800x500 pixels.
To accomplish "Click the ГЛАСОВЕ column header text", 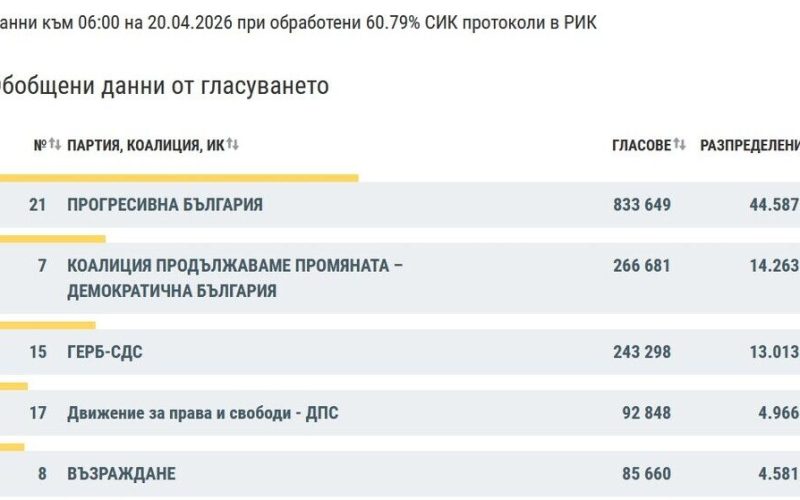I will click(641, 146).
